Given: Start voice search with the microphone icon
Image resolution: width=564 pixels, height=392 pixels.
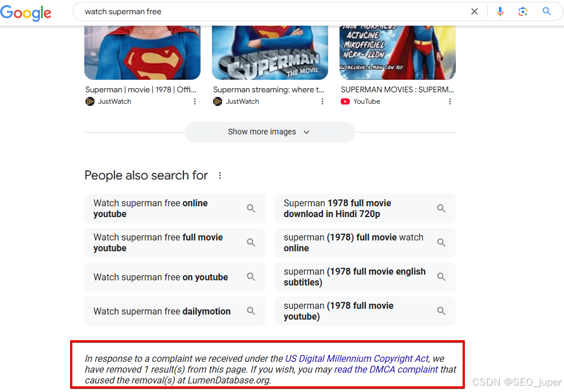Looking at the screenshot, I should [x=500, y=11].
